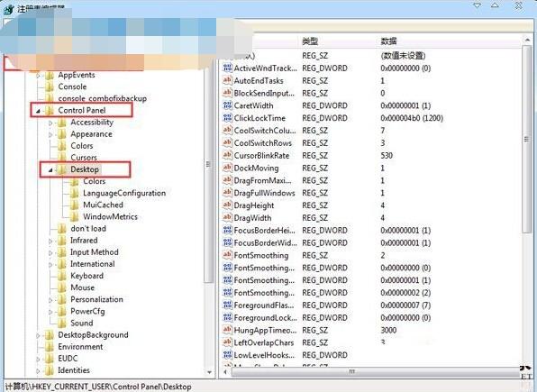Select the Personalization folder icon
This screenshot has height=392, width=537.
[62, 299]
